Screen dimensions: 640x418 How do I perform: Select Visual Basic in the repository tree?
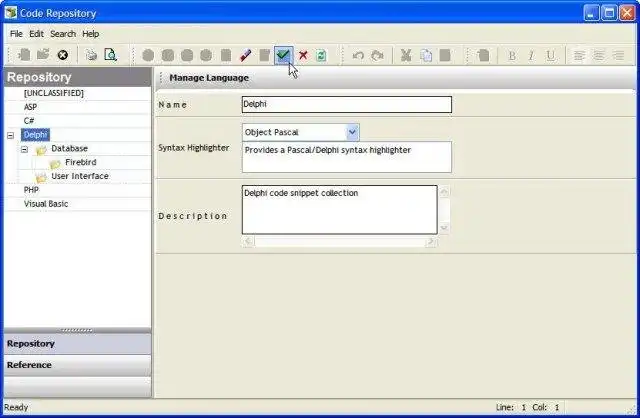[46, 204]
